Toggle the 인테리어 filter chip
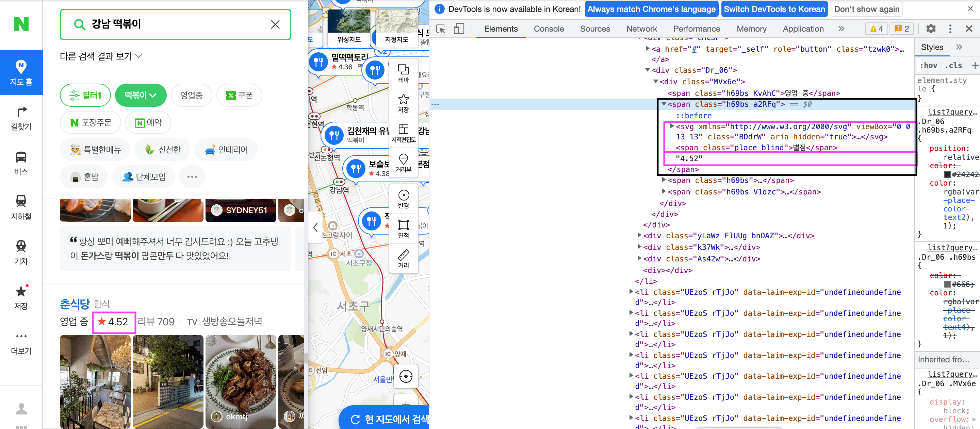The image size is (980, 429). tap(226, 150)
